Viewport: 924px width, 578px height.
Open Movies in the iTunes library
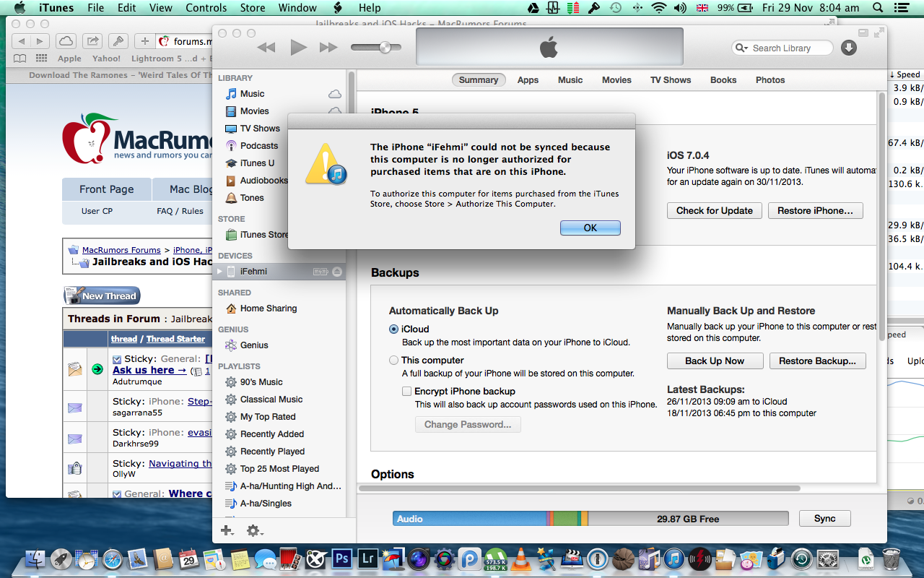point(254,111)
